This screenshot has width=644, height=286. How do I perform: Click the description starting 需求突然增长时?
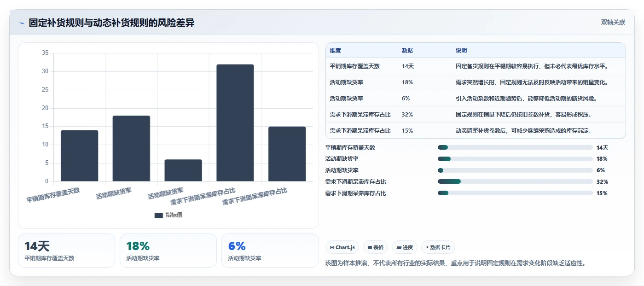(532, 82)
